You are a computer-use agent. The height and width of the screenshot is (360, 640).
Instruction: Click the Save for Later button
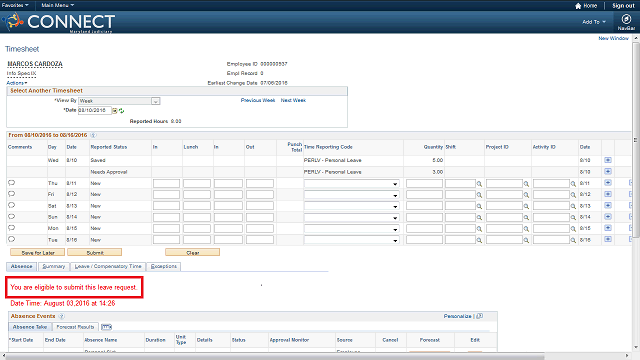click(38, 253)
